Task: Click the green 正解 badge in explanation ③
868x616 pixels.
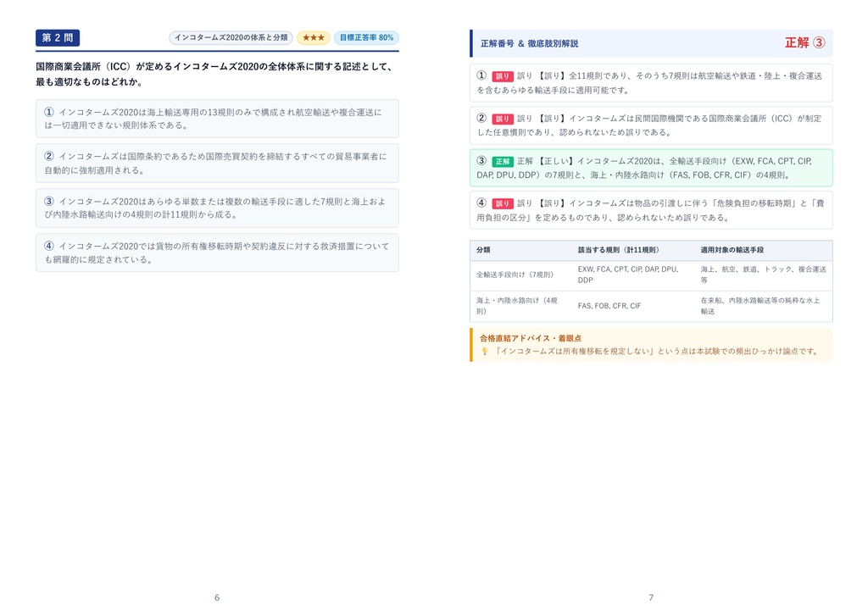Action: [503, 162]
